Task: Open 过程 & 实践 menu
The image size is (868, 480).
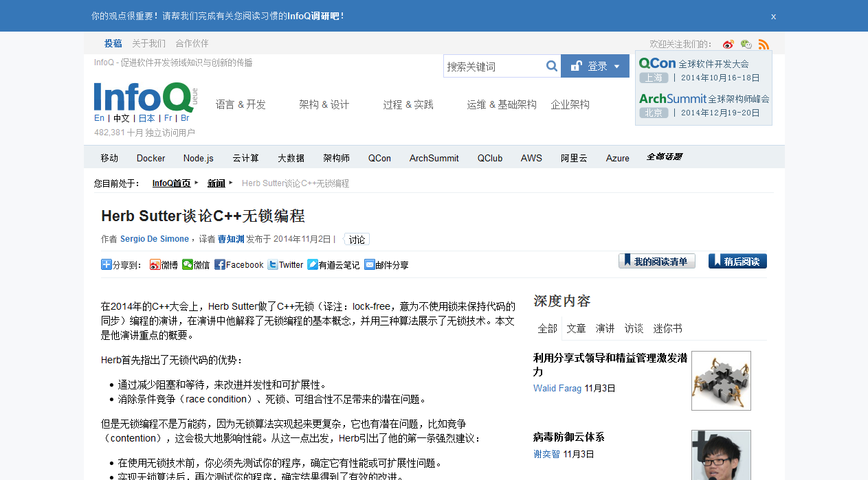Action: coord(408,104)
